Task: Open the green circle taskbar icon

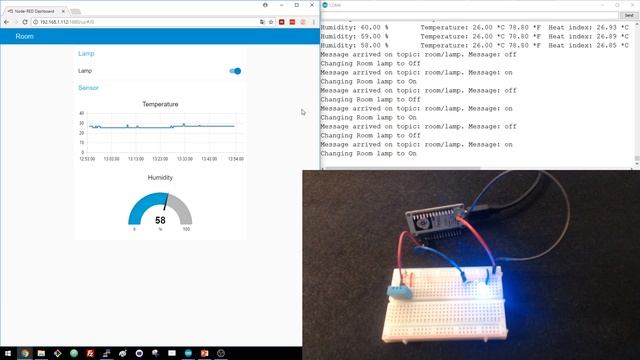Action: pos(74,353)
